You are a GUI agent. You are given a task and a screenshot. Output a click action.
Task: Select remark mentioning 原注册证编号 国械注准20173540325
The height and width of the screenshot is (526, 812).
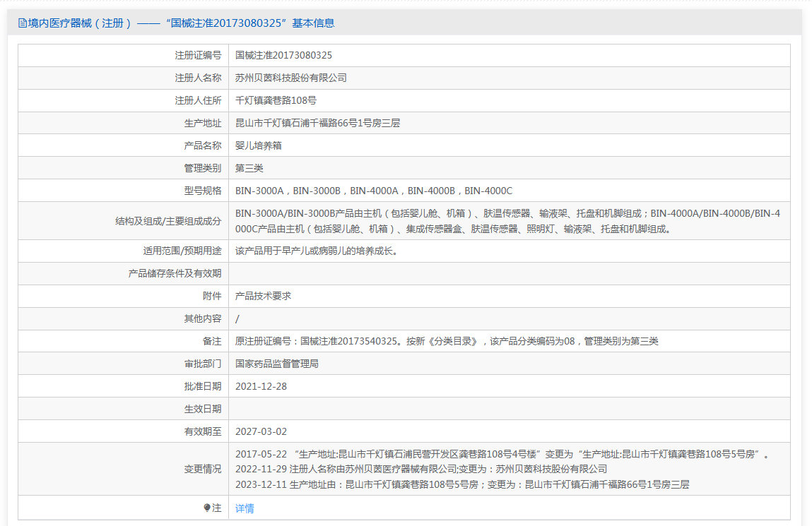click(447, 341)
